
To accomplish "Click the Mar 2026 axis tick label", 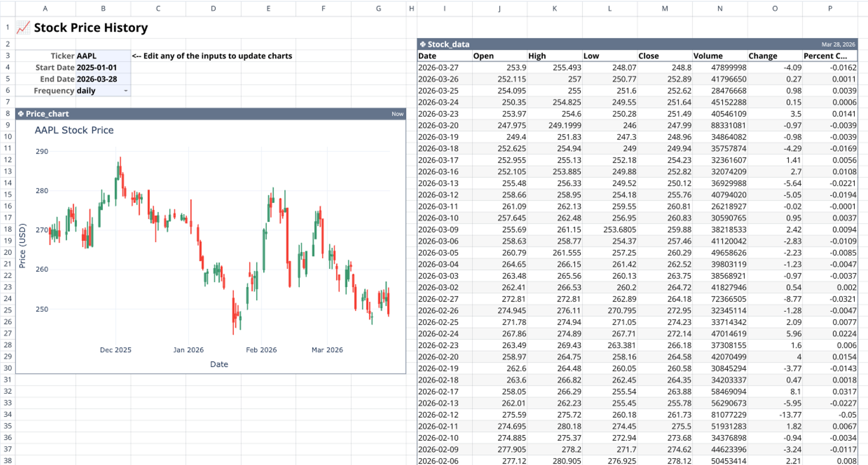I will coord(327,350).
